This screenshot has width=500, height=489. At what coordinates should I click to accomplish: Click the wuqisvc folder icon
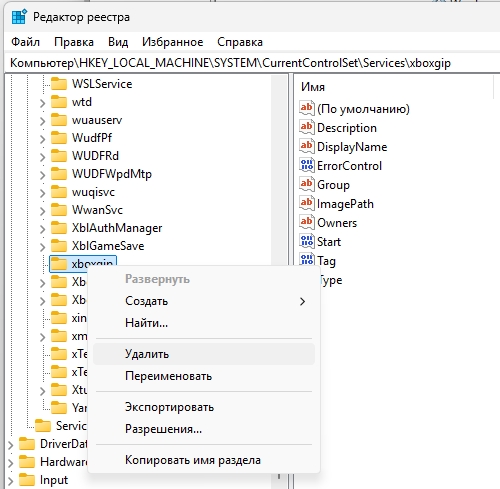point(59,192)
